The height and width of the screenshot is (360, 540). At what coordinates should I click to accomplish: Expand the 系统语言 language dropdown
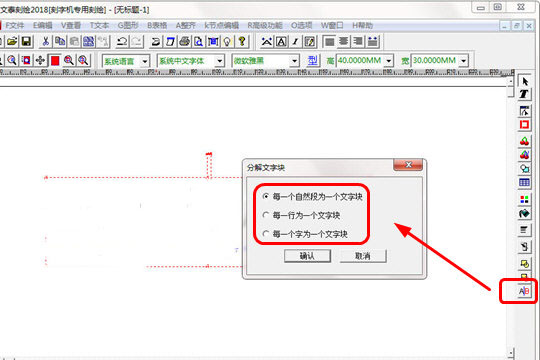[145, 61]
